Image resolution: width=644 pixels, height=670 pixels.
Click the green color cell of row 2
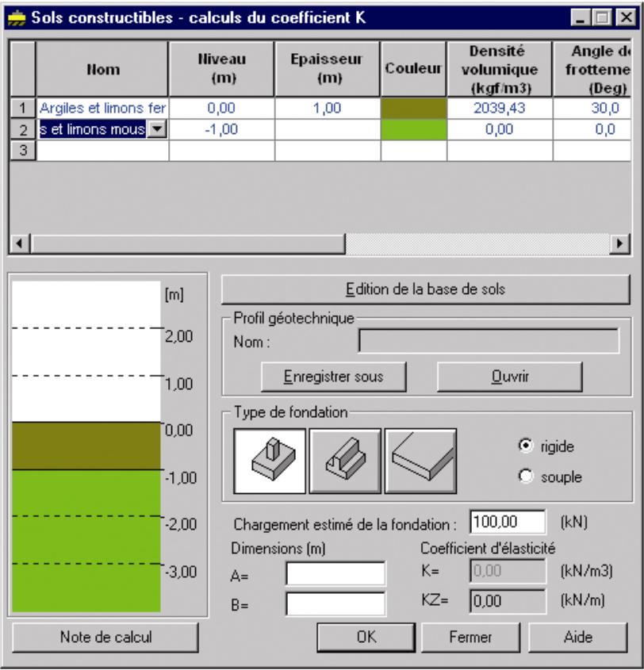point(414,129)
